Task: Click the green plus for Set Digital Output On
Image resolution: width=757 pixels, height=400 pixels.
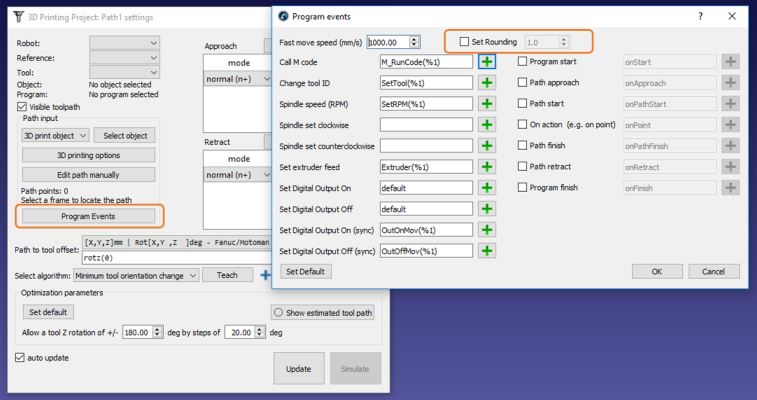Action: [x=487, y=187]
